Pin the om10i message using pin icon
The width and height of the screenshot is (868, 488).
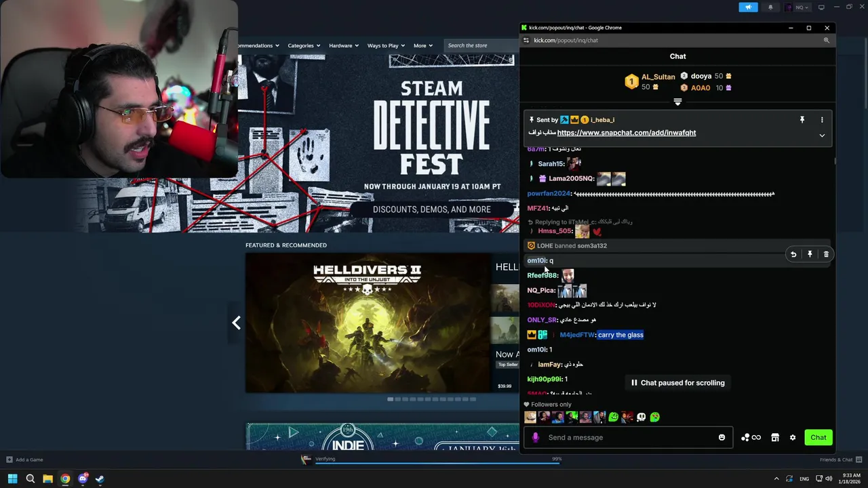point(810,254)
